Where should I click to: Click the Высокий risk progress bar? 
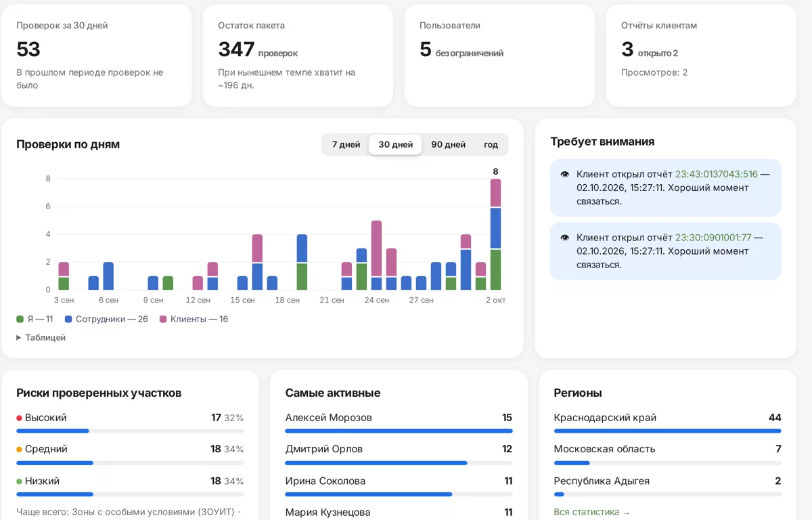coord(130,431)
